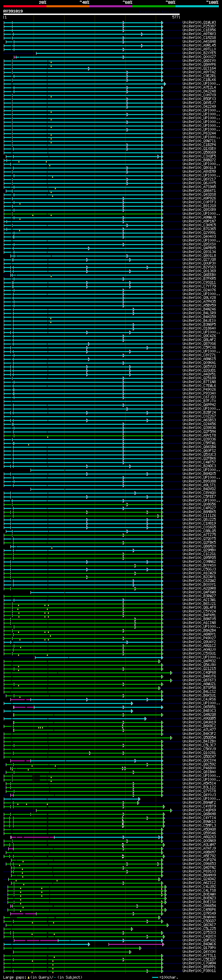Open hit UniRef100_Q1WLW3

coord(199,23)
